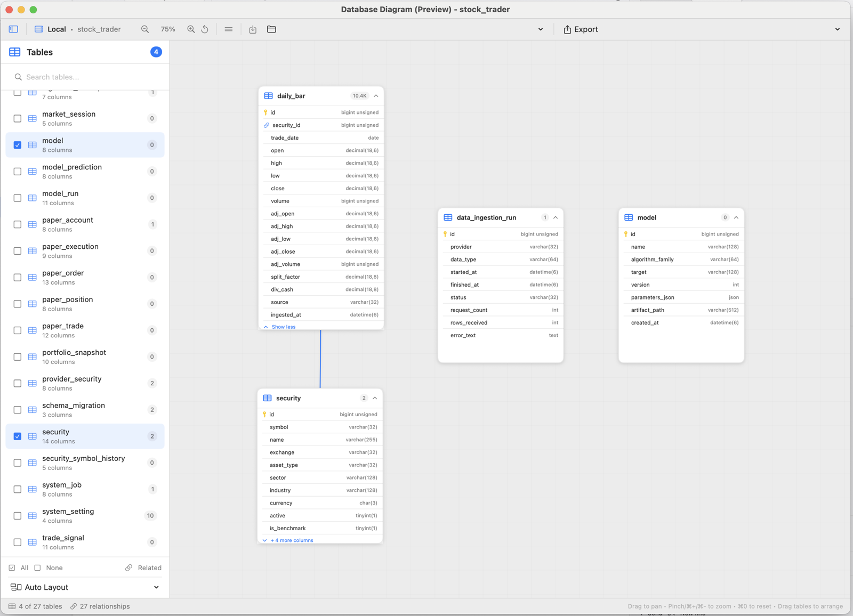Click the table icon beside paper_order
This screenshot has height=616, width=853.
pyautogui.click(x=33, y=278)
